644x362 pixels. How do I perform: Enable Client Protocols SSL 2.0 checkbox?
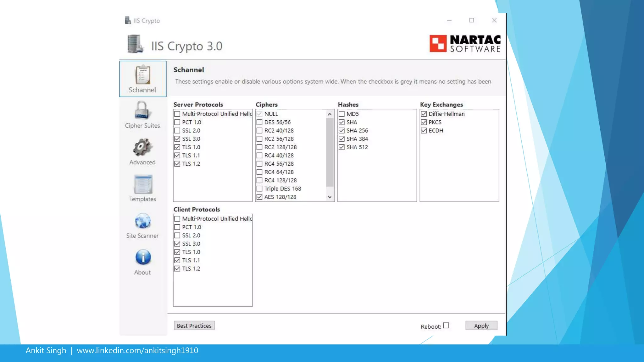click(x=177, y=235)
